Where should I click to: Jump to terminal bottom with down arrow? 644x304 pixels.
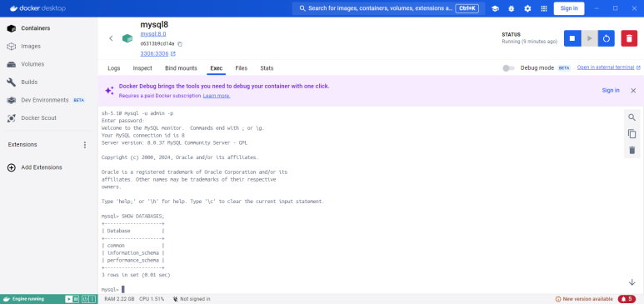[x=632, y=282]
